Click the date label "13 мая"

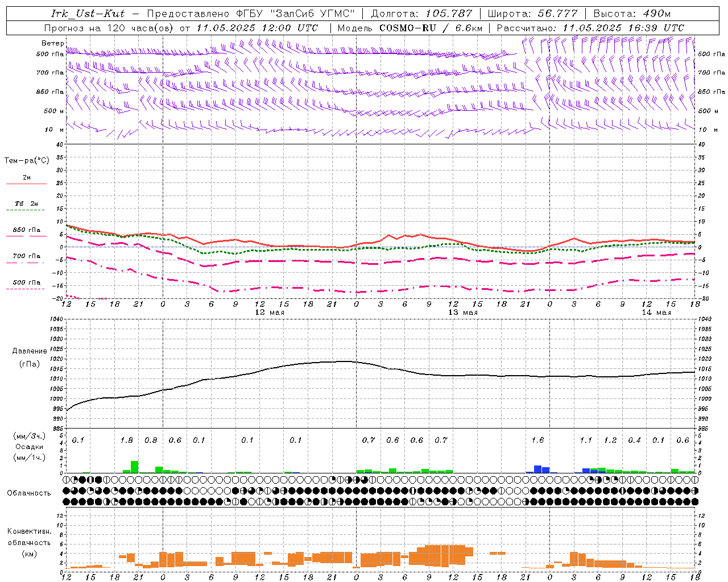click(x=463, y=313)
